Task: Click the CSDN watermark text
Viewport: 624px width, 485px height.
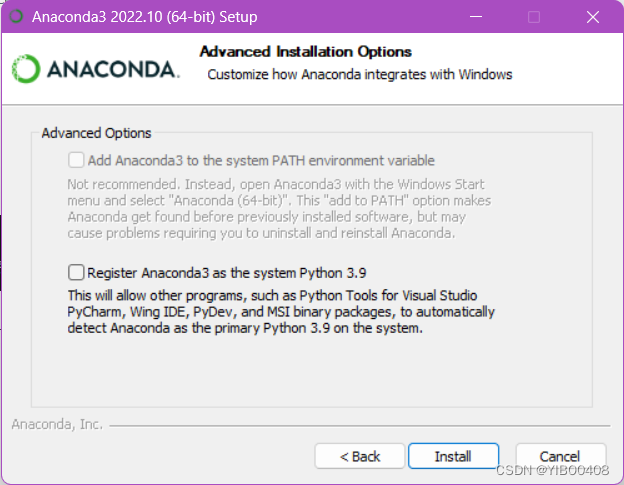Action: (551, 470)
